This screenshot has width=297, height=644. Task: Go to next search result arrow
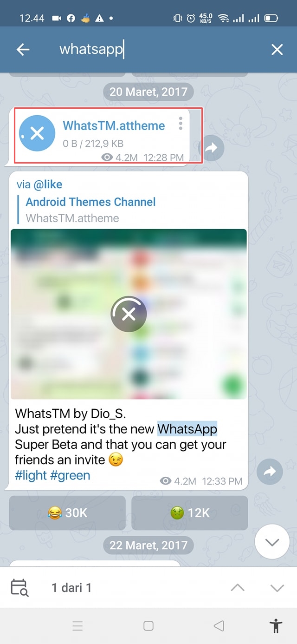[x=277, y=588]
